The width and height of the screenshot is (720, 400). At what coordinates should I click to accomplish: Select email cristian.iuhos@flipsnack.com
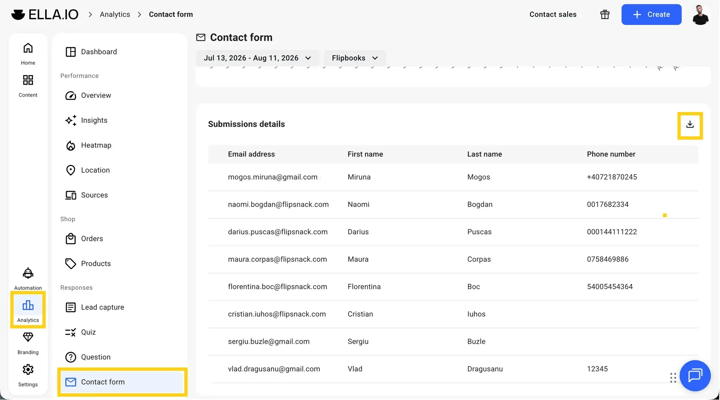pyautogui.click(x=277, y=315)
